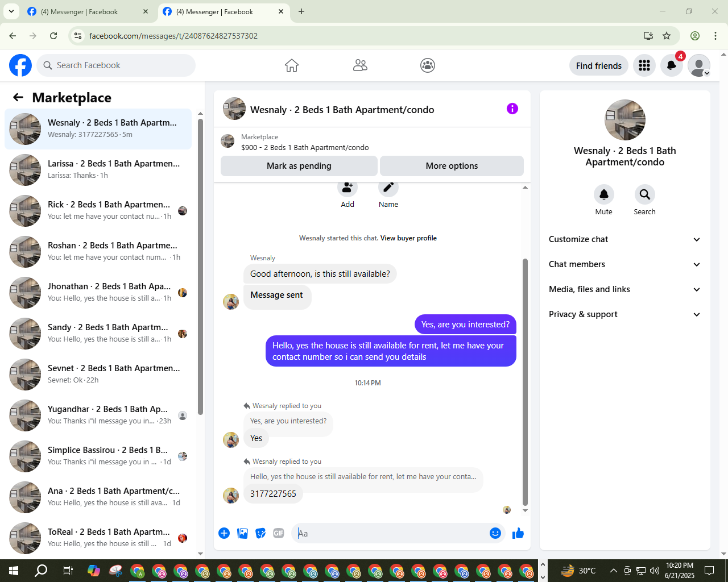Reload the page button
Image resolution: width=728 pixels, height=582 pixels.
tap(53, 36)
